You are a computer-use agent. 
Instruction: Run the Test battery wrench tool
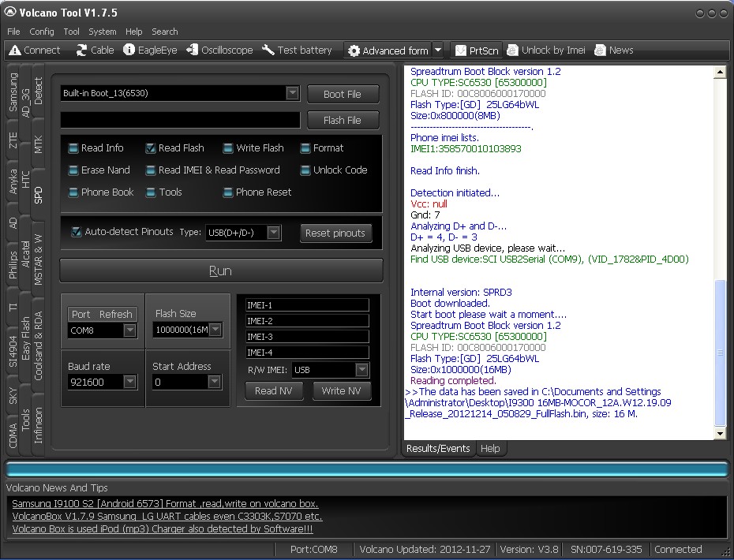pos(268,50)
